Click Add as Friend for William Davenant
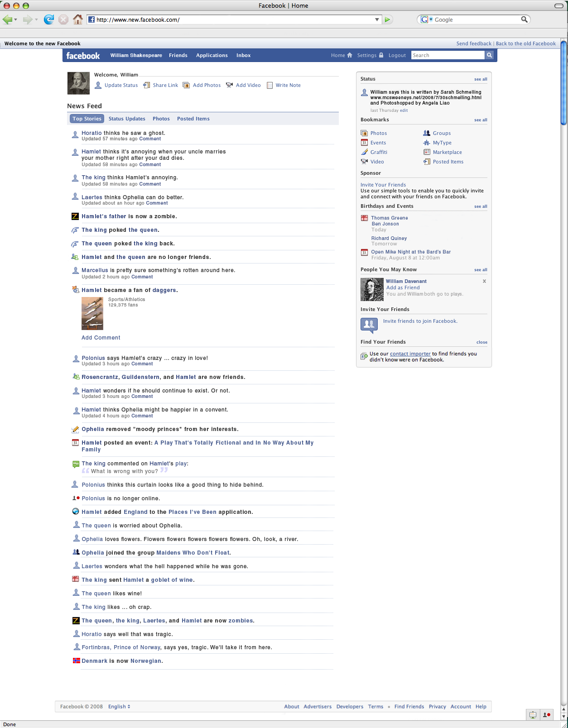 point(403,287)
